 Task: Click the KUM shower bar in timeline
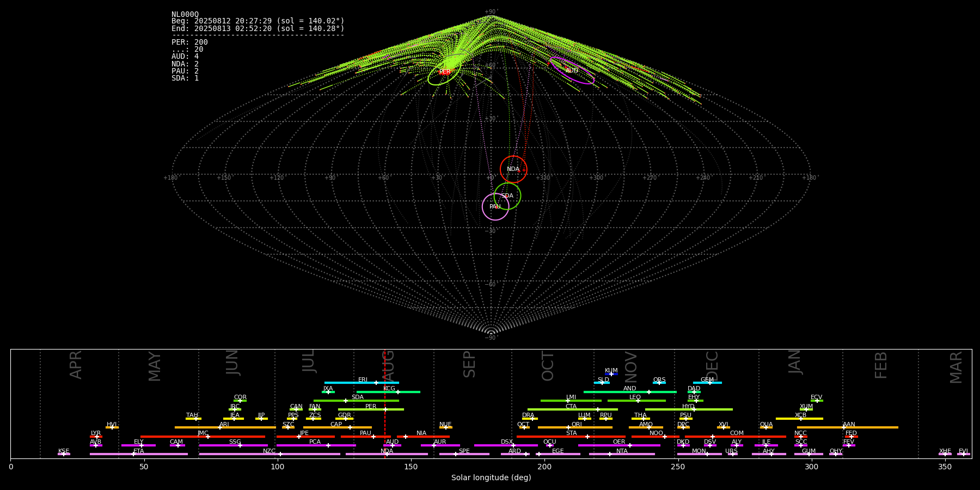pos(611,374)
